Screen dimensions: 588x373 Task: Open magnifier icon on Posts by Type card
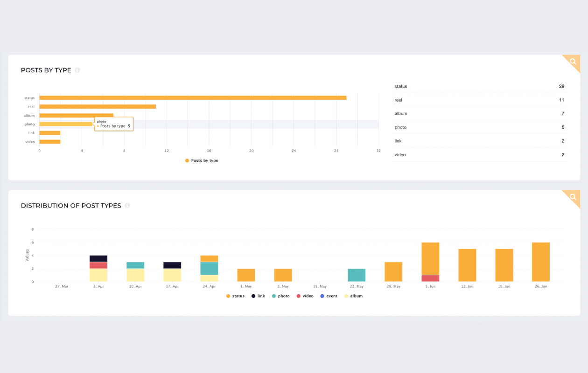pyautogui.click(x=573, y=62)
